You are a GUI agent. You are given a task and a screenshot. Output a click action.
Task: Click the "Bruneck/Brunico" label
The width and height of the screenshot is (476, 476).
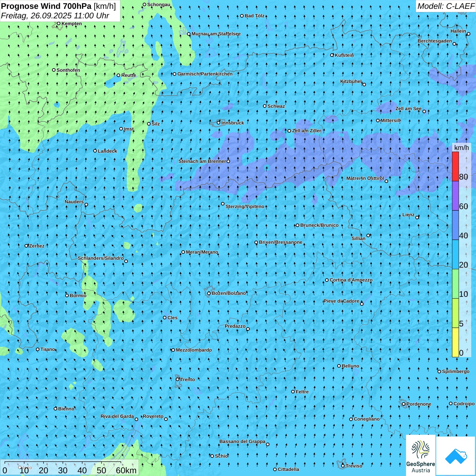[x=319, y=225]
